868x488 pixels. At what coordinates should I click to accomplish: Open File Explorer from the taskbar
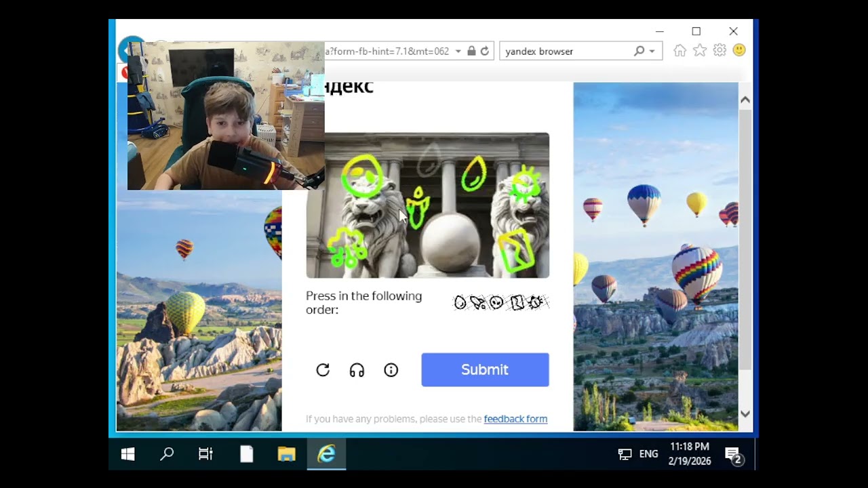[287, 454]
